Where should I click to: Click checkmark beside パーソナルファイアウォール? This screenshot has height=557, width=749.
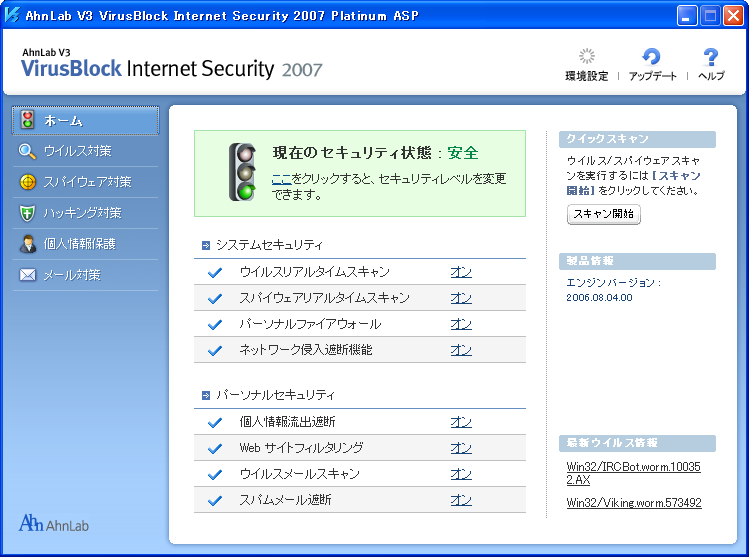(215, 324)
